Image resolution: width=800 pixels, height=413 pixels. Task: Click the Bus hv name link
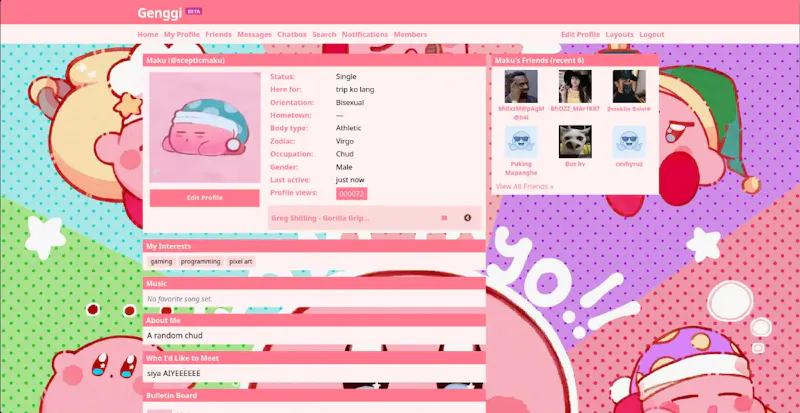click(575, 164)
